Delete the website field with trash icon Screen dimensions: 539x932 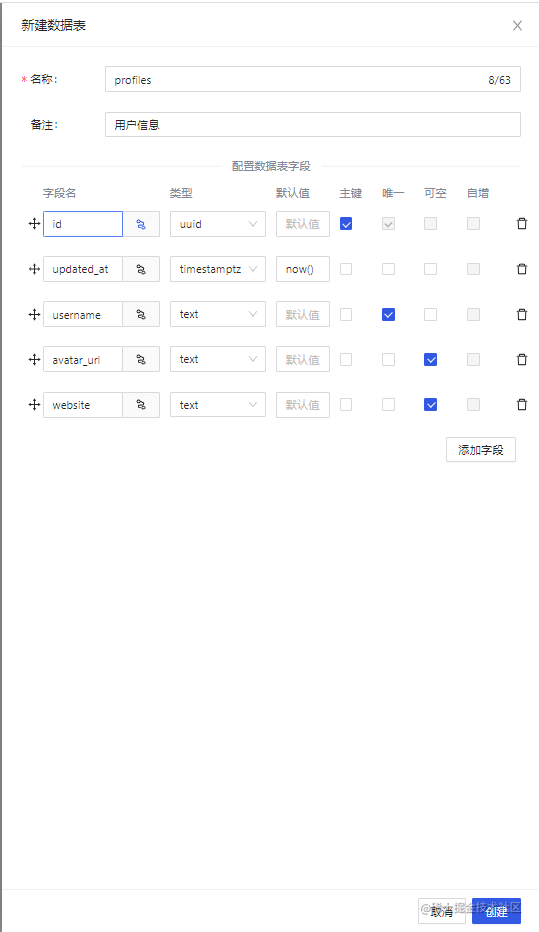tap(522, 405)
